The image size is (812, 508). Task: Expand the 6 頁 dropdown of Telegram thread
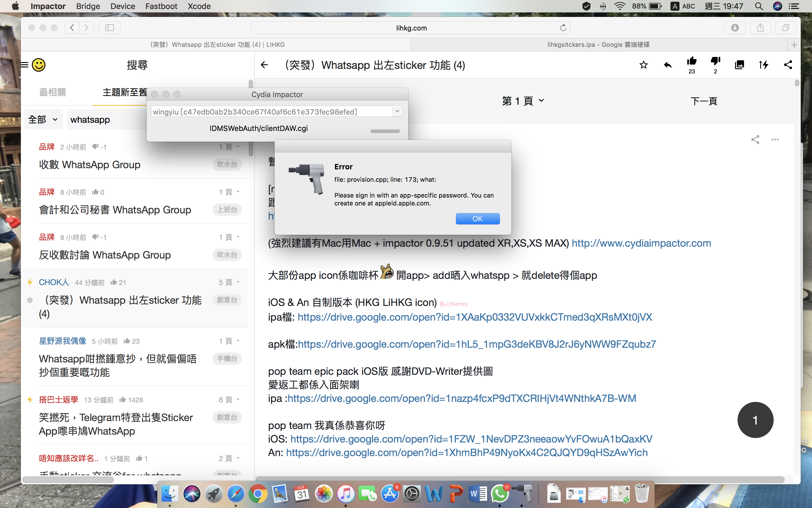(x=229, y=400)
